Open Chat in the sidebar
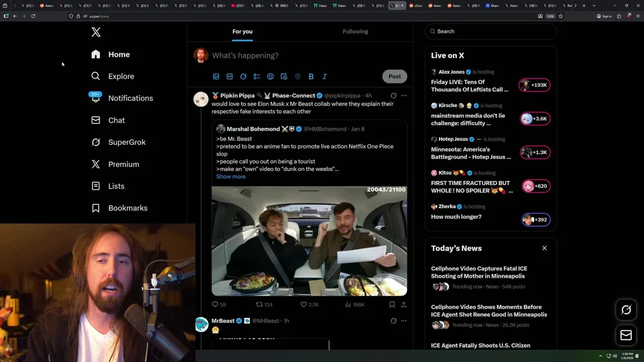The width and height of the screenshot is (644, 362). tap(108, 120)
